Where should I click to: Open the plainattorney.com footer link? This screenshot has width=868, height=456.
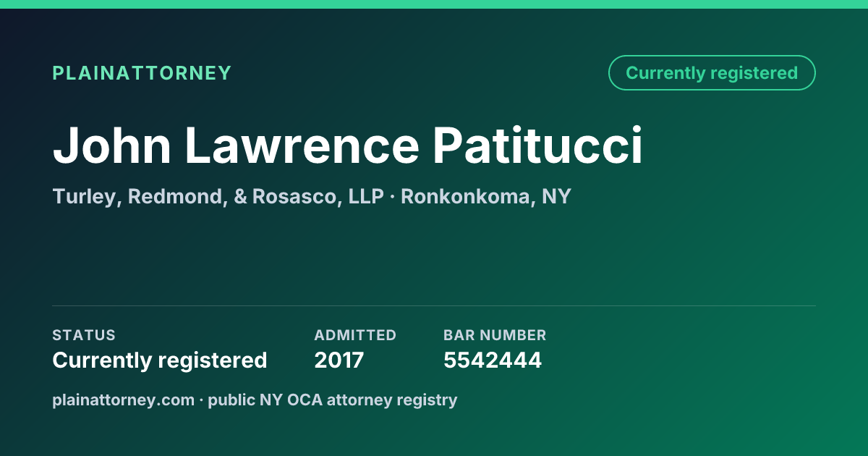pyautogui.click(x=123, y=400)
